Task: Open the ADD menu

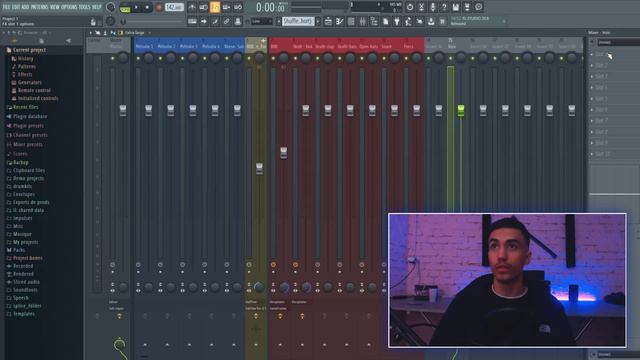Action: point(25,7)
